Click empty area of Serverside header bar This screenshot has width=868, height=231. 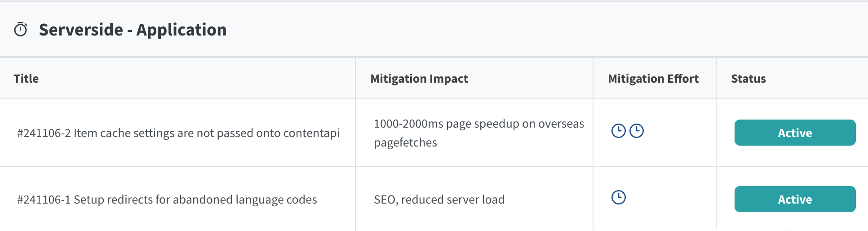tap(539, 30)
